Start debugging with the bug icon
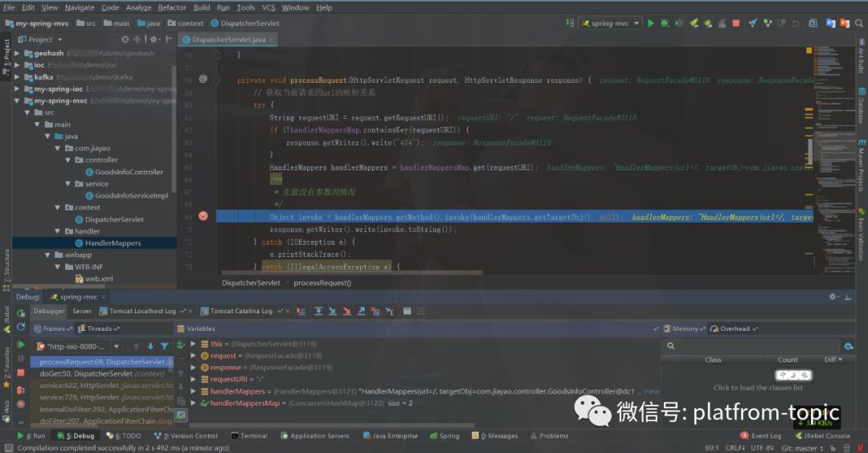868x453 pixels. (x=665, y=23)
